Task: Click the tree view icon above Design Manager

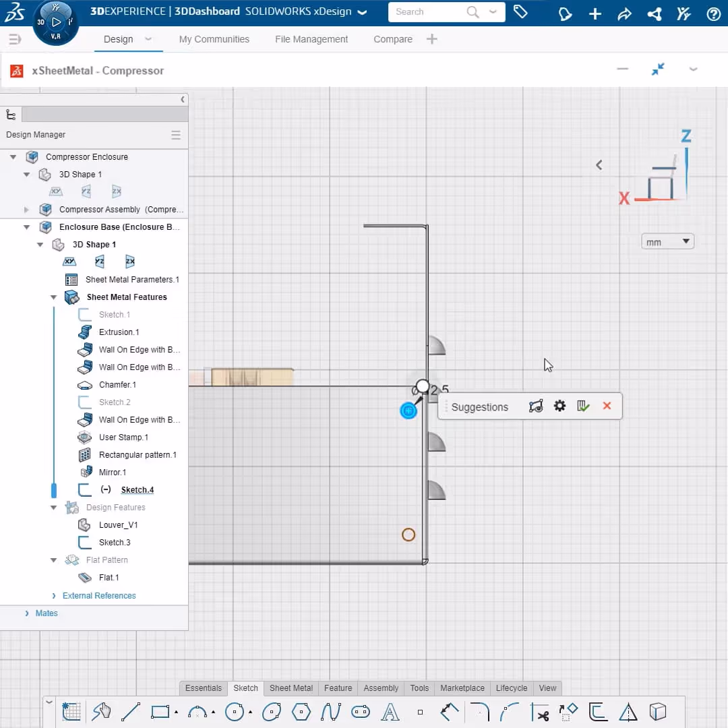Action: [11, 114]
